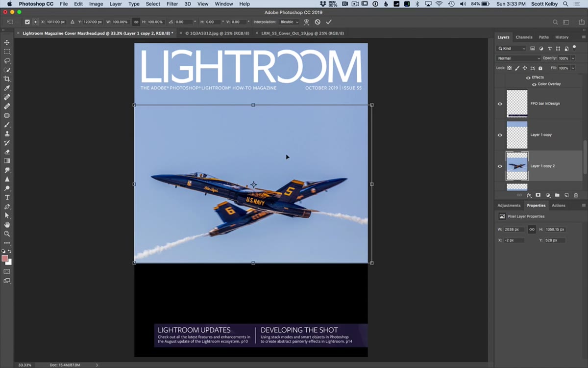This screenshot has width=588, height=368.
Task: Switch to the History tab
Action: pos(562,37)
